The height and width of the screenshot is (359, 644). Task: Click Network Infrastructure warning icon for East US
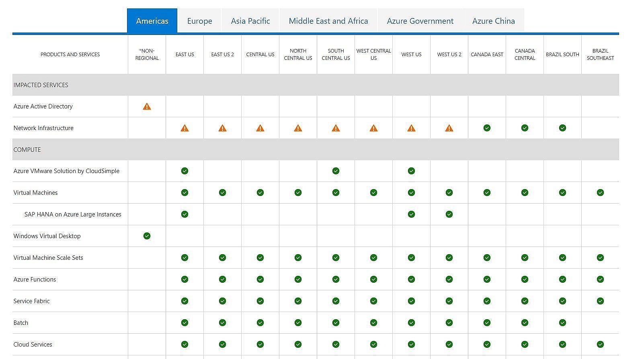coord(185,128)
